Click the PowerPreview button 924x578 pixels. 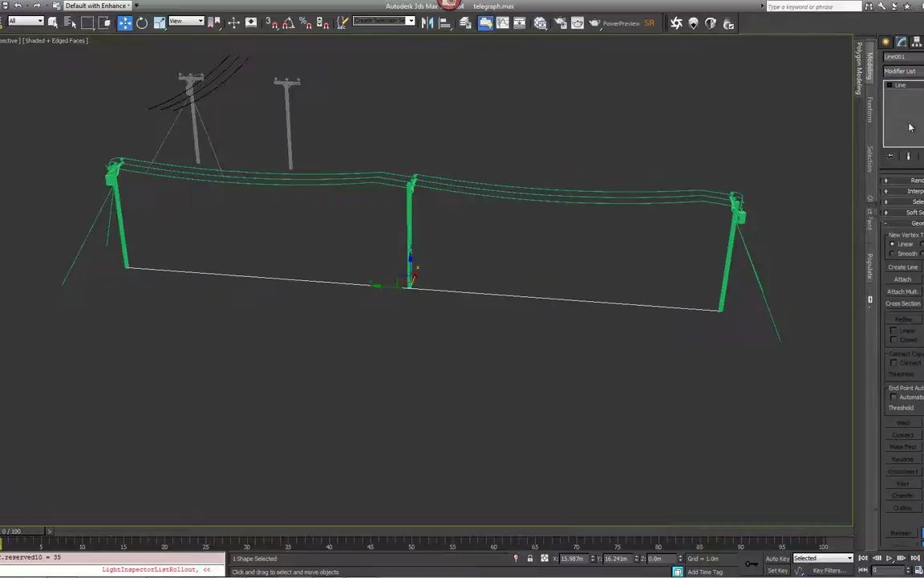point(621,23)
